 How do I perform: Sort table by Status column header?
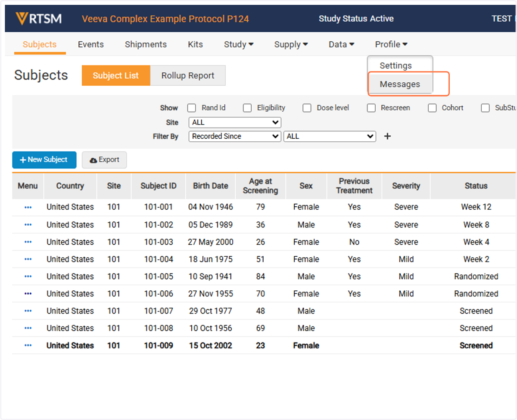point(476,186)
